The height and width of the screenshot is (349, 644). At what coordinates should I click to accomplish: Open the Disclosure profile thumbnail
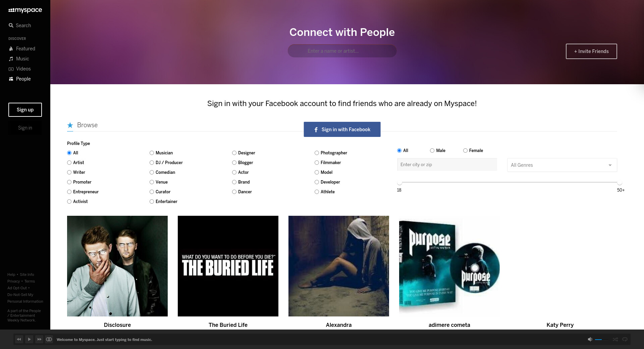click(x=117, y=266)
